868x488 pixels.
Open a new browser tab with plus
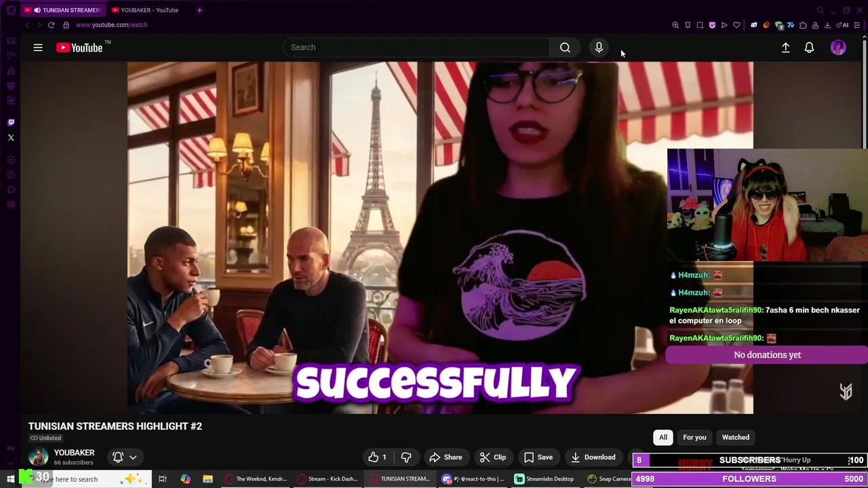[x=199, y=10]
